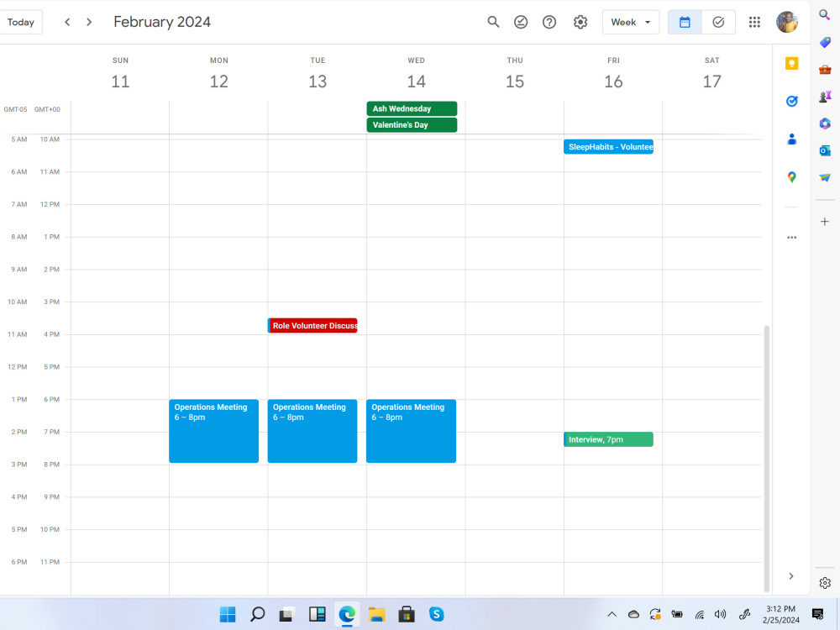Open the Google account avatar

click(x=787, y=22)
